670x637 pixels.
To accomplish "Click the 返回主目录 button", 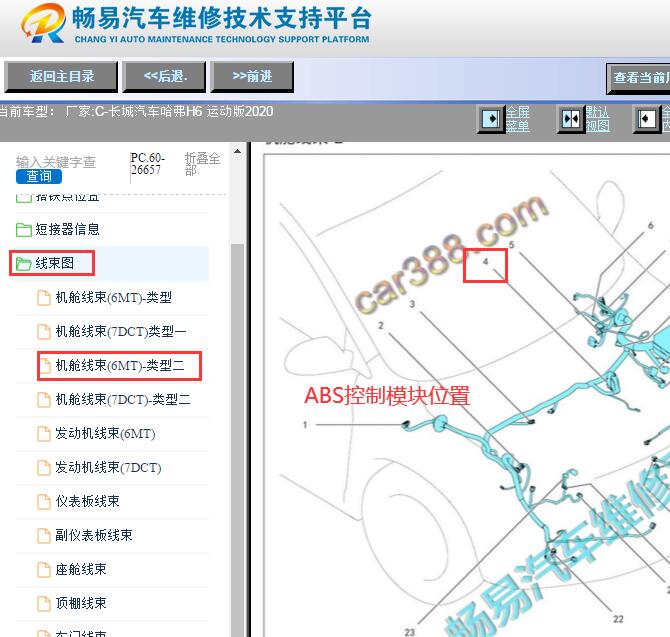I will click(x=61, y=77).
